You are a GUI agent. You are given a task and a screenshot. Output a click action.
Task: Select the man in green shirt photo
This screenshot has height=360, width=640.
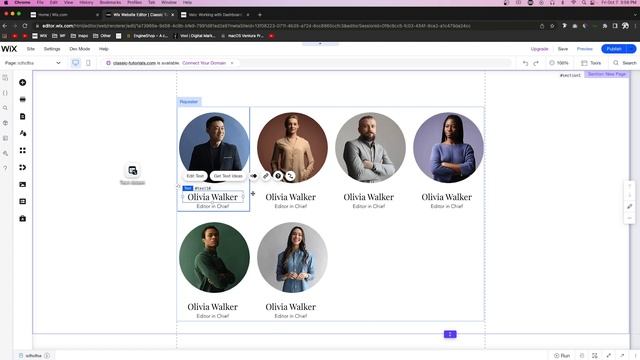tap(214, 257)
